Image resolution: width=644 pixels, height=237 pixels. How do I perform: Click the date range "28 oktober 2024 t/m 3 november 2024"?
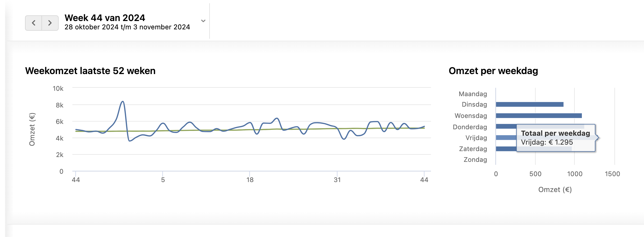[127, 27]
